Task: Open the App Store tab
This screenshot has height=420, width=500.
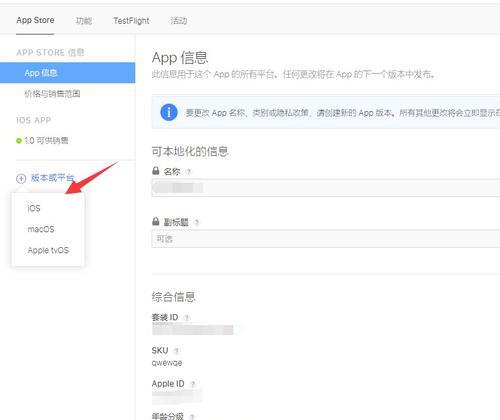Action: click(x=35, y=20)
